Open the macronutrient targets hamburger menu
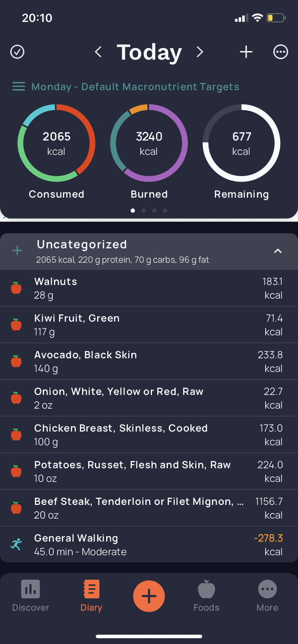This screenshot has height=644, width=298. click(19, 87)
